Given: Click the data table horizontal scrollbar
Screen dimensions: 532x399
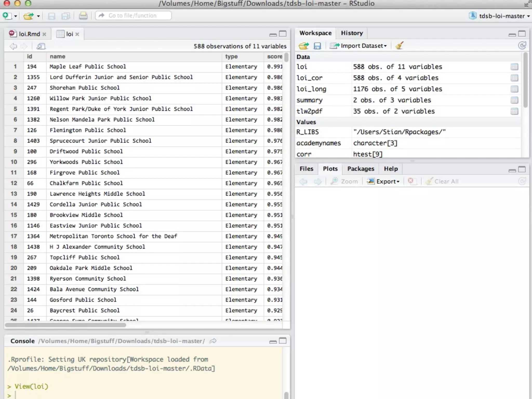Looking at the screenshot, I should pyautogui.click(x=65, y=325).
